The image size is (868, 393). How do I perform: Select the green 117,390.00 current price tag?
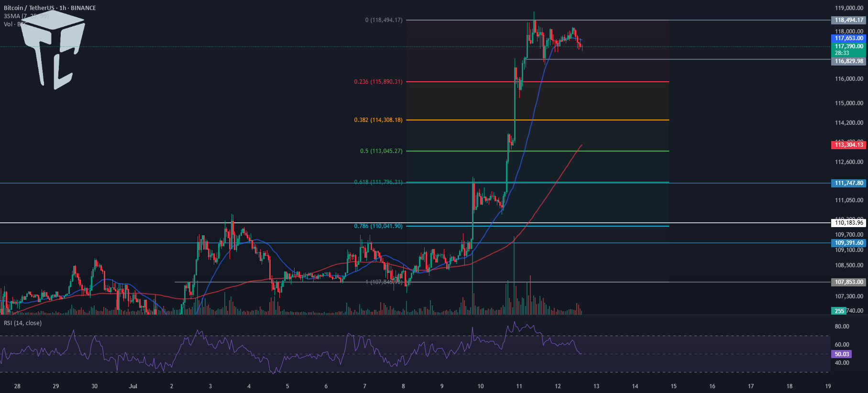point(849,50)
